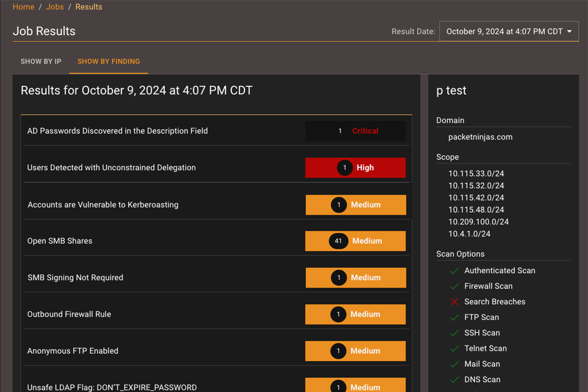Click the checkmark icon for Telnet Scan
The image size is (588, 392).
point(454,349)
